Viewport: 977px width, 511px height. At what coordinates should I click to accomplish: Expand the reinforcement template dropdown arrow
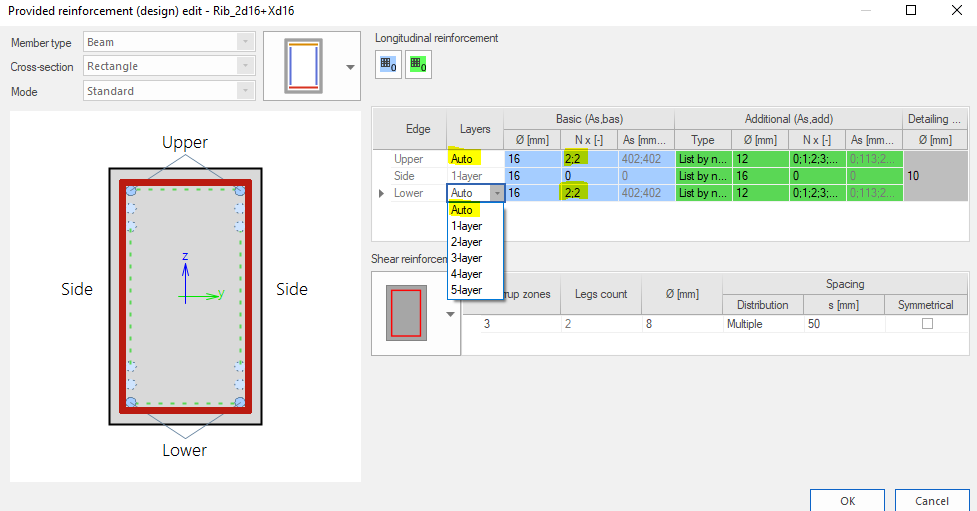coord(350,67)
